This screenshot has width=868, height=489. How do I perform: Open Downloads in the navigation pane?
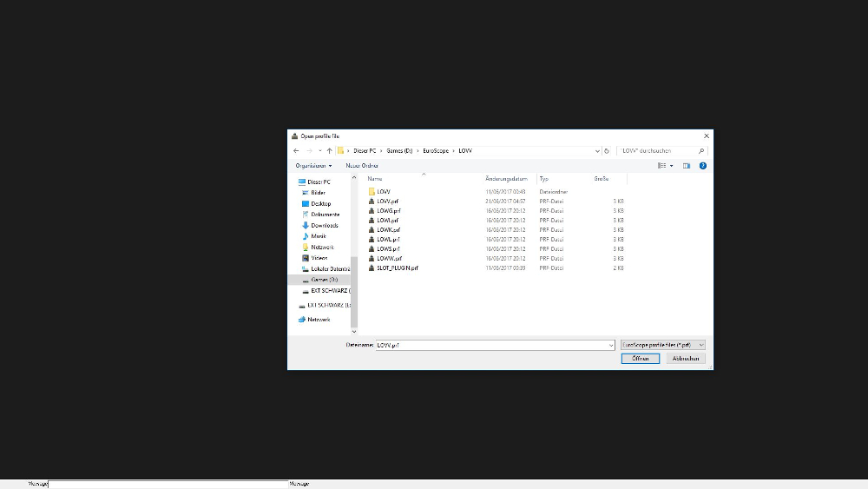point(324,225)
